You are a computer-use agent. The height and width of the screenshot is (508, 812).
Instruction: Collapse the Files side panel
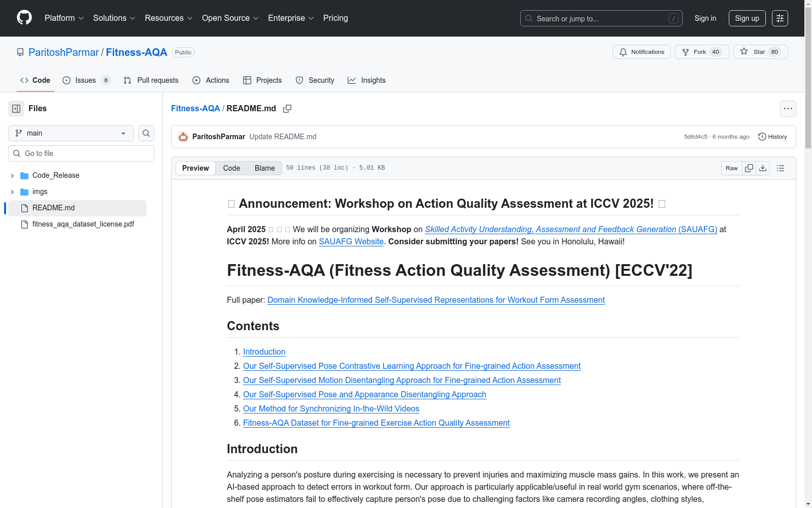(x=16, y=109)
